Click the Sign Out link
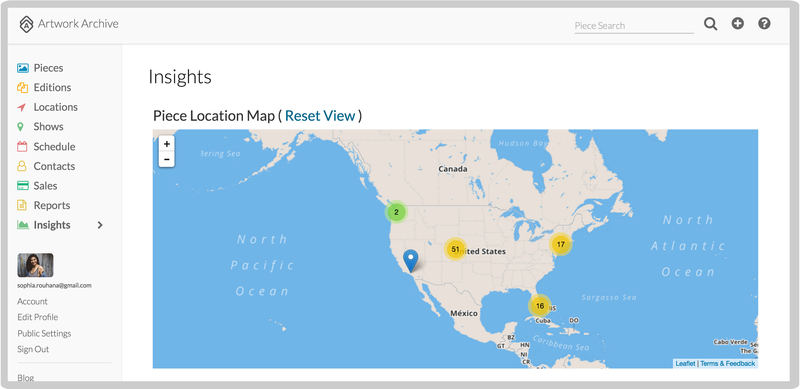Image resolution: width=800 pixels, height=389 pixels. 33,349
